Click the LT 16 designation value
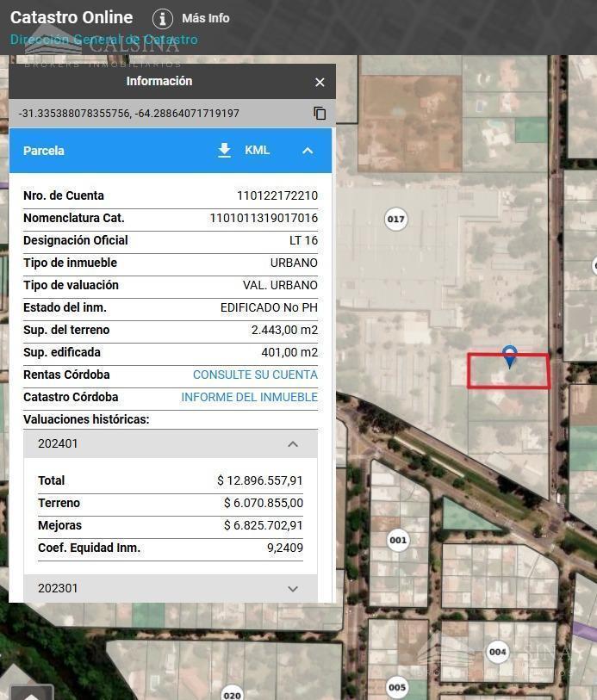Viewport: 597px width, 700px height. 303,240
